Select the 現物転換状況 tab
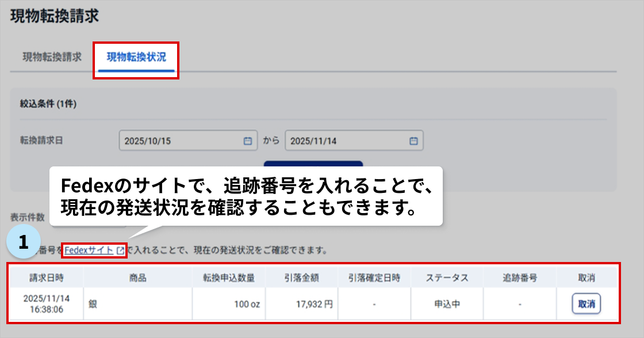644x338 pixels. coord(136,58)
